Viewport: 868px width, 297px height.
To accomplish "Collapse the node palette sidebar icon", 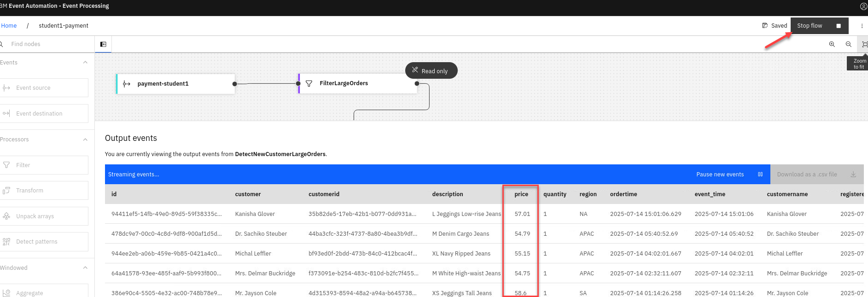I will point(103,44).
